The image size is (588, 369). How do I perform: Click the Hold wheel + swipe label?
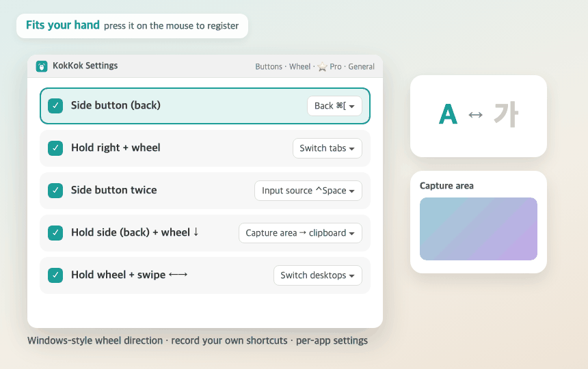[129, 275]
